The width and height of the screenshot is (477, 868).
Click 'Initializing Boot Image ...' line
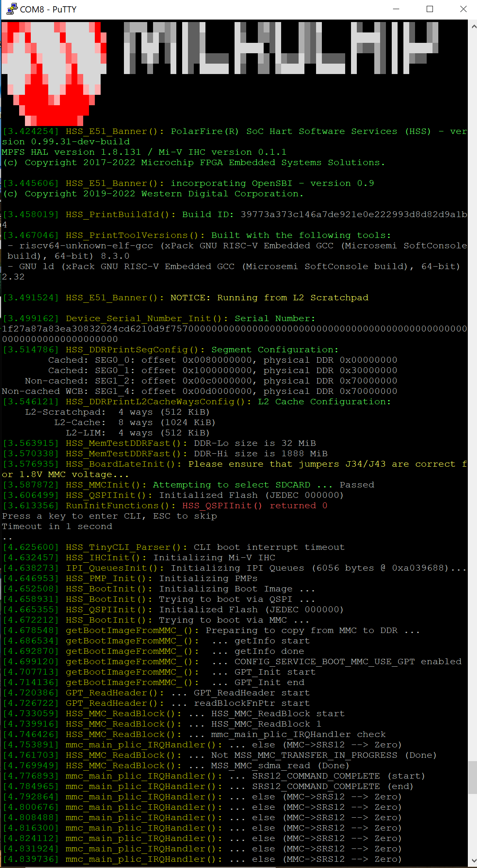(x=237, y=589)
